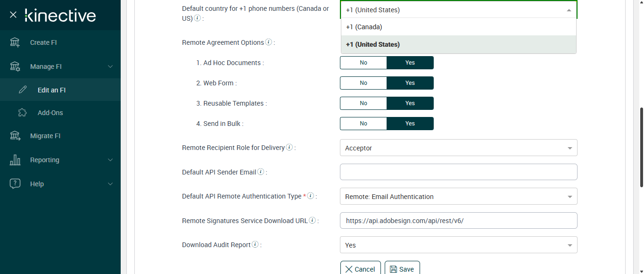The image size is (644, 274).
Task: Click the Reporting bar chart icon
Action: 15,160
